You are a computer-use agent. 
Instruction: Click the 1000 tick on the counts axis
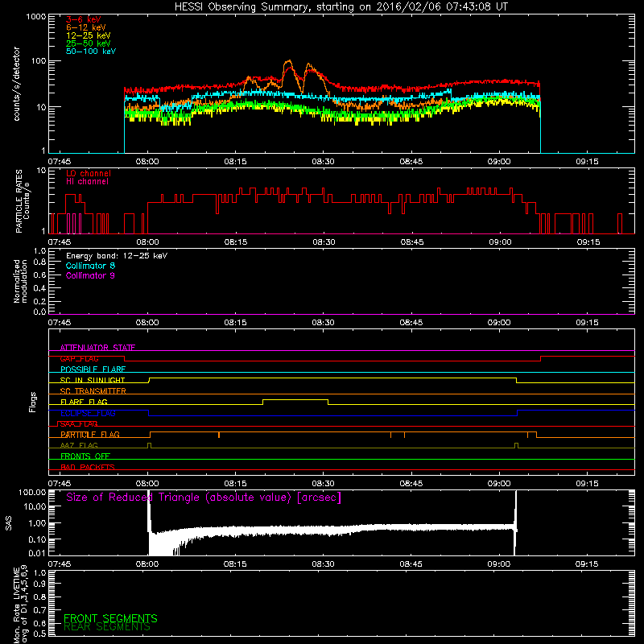point(35,17)
